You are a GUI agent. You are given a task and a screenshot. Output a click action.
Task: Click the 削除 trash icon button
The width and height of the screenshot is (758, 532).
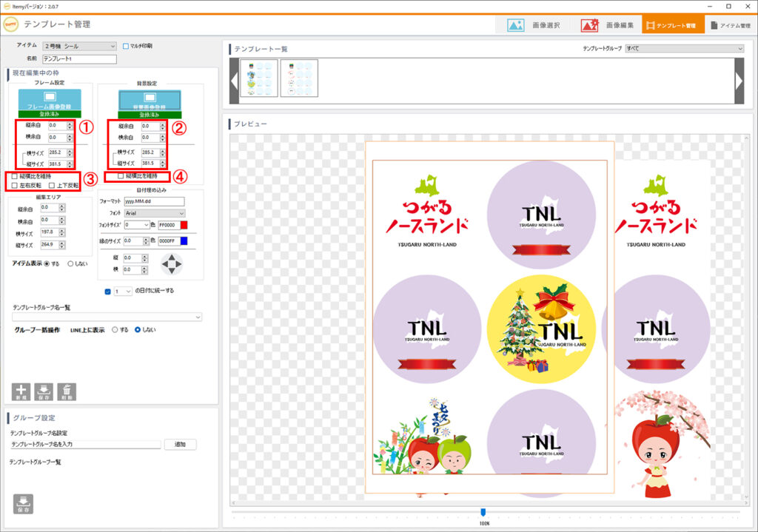(x=67, y=391)
